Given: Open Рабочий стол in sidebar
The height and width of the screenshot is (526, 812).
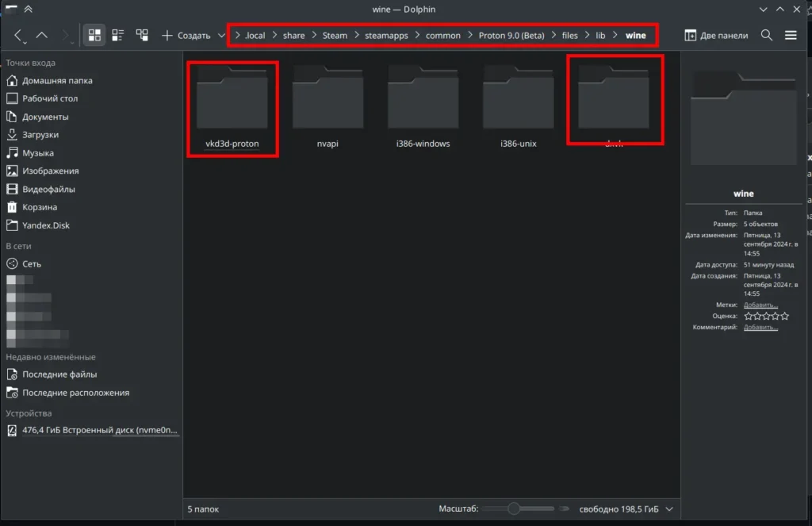Looking at the screenshot, I should click(x=92, y=98).
